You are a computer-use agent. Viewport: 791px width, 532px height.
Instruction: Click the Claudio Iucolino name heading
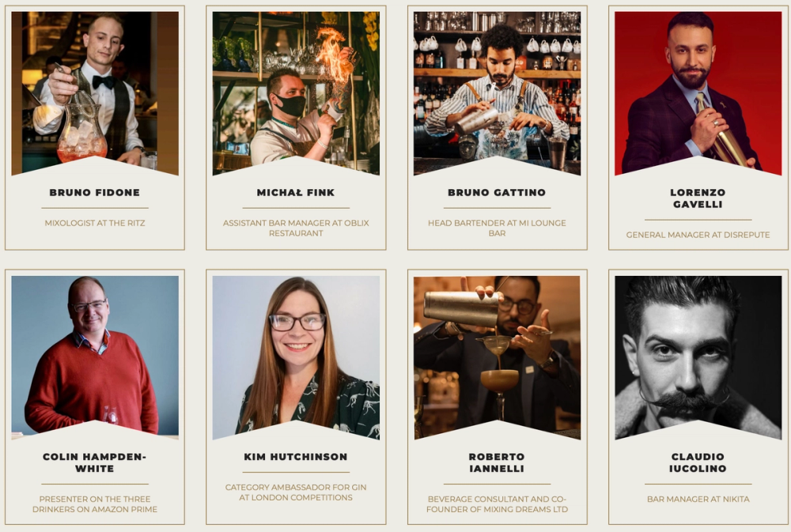tap(698, 462)
